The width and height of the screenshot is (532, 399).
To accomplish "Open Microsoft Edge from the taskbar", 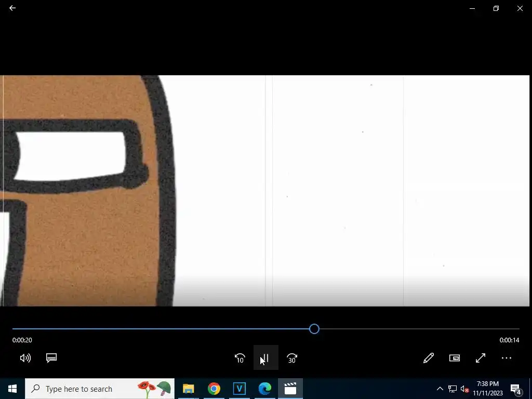I will pos(264,389).
